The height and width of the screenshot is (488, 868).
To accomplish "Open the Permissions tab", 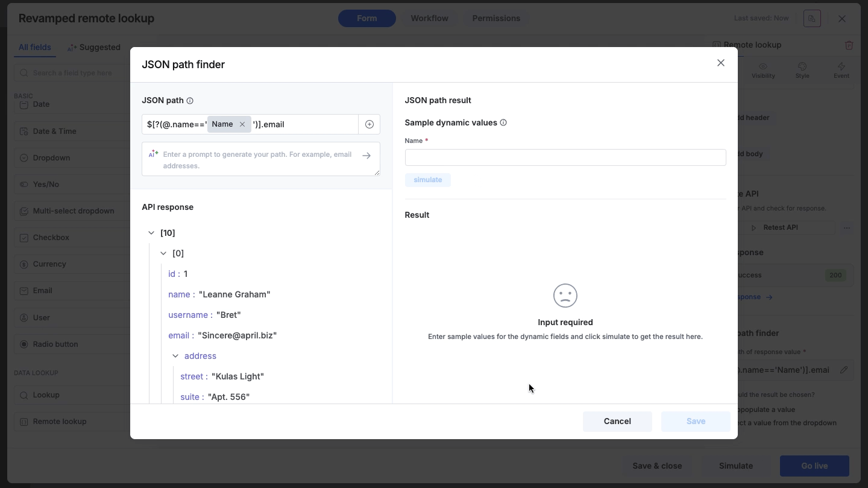I will (x=496, y=18).
